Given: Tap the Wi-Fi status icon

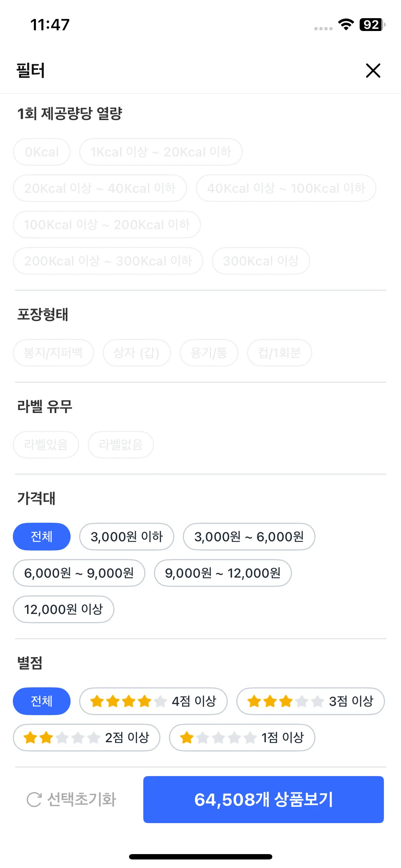Looking at the screenshot, I should pos(346,25).
